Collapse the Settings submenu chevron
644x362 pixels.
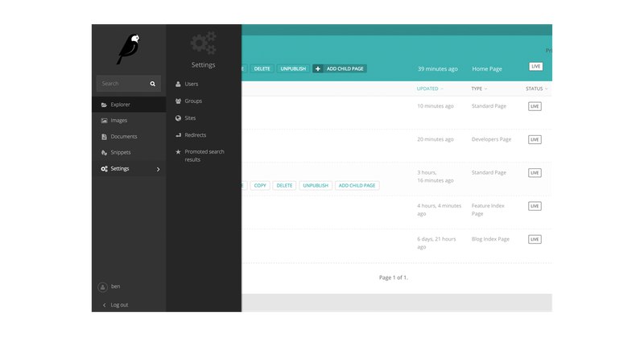point(158,169)
